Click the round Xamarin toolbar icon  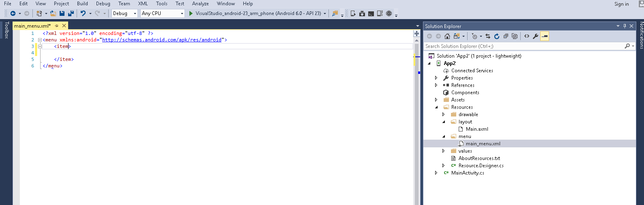(389, 13)
